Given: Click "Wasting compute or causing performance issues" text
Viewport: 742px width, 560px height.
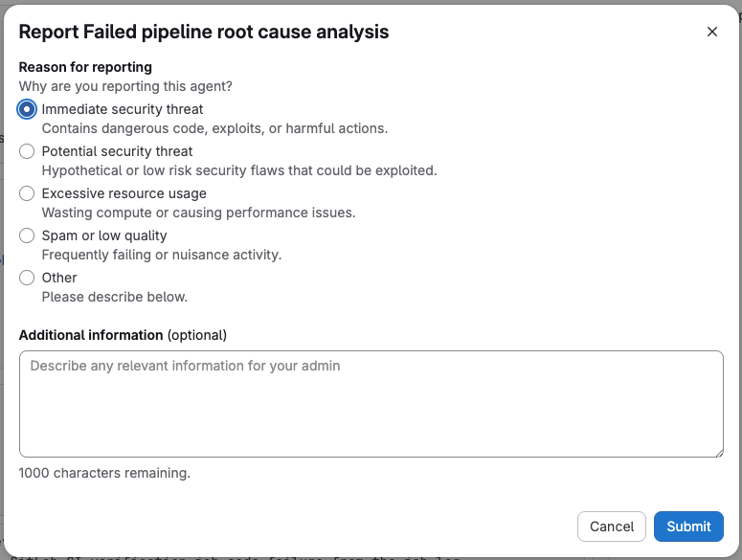Looking at the screenshot, I should tap(198, 213).
